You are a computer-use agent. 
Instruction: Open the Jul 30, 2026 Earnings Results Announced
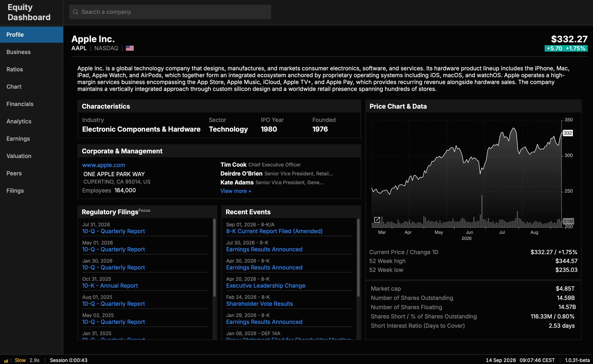click(264, 249)
